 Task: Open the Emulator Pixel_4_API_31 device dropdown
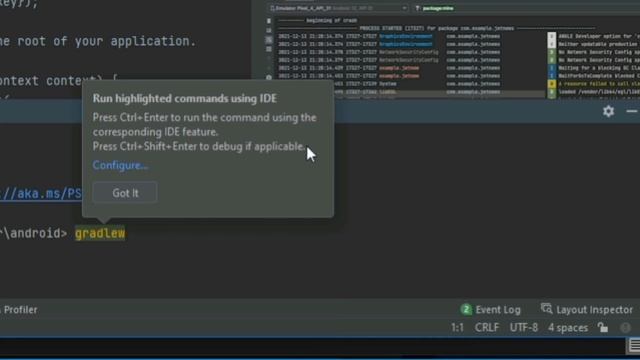coord(338,8)
